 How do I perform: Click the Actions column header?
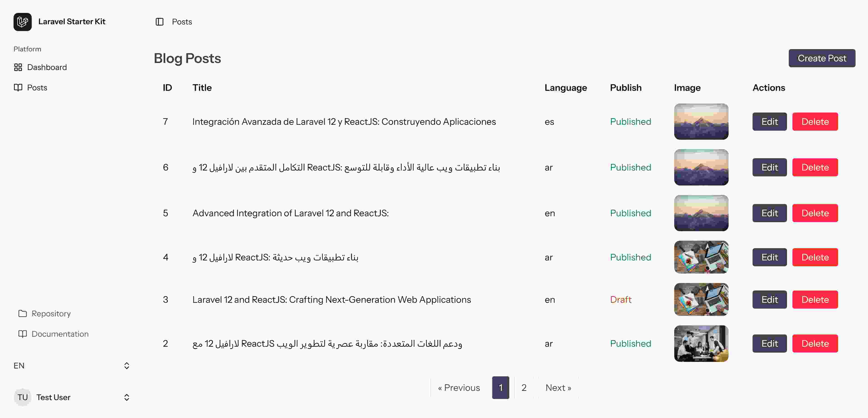click(x=769, y=88)
